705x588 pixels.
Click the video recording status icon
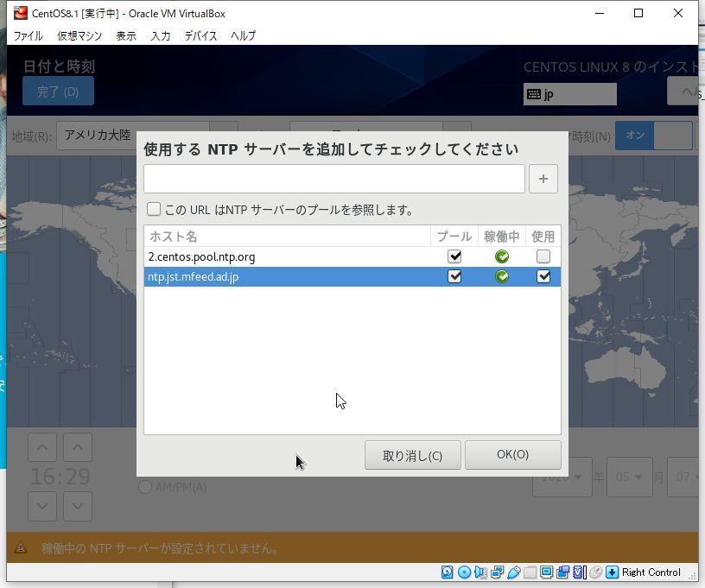pyautogui.click(x=563, y=572)
